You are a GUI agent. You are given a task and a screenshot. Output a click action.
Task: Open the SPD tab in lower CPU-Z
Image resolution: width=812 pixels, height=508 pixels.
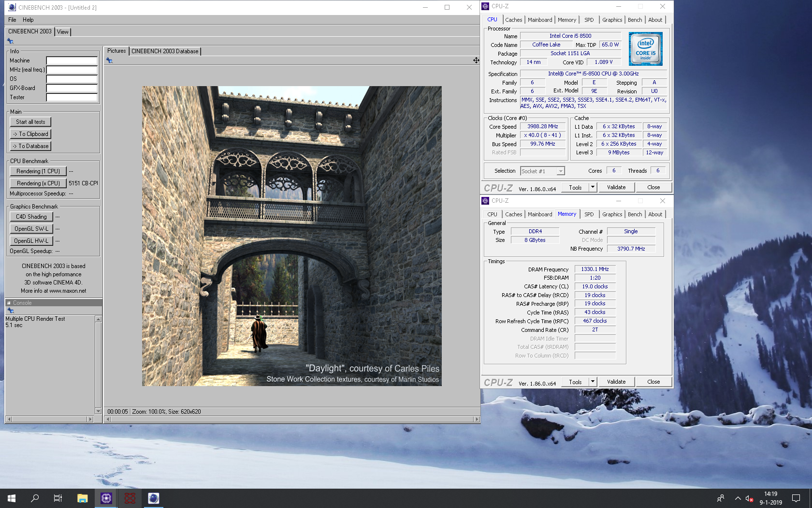click(x=589, y=214)
